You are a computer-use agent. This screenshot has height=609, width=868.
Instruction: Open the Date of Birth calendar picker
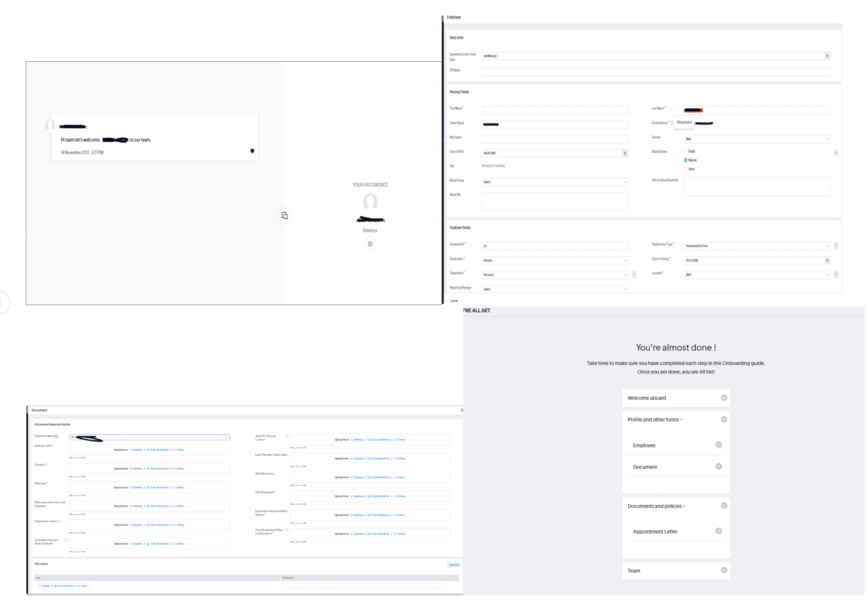(624, 153)
